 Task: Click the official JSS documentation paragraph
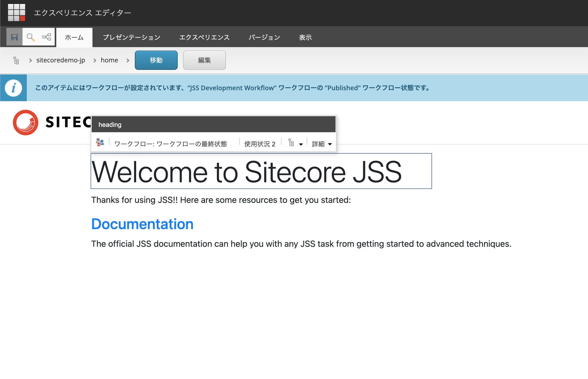(x=301, y=244)
